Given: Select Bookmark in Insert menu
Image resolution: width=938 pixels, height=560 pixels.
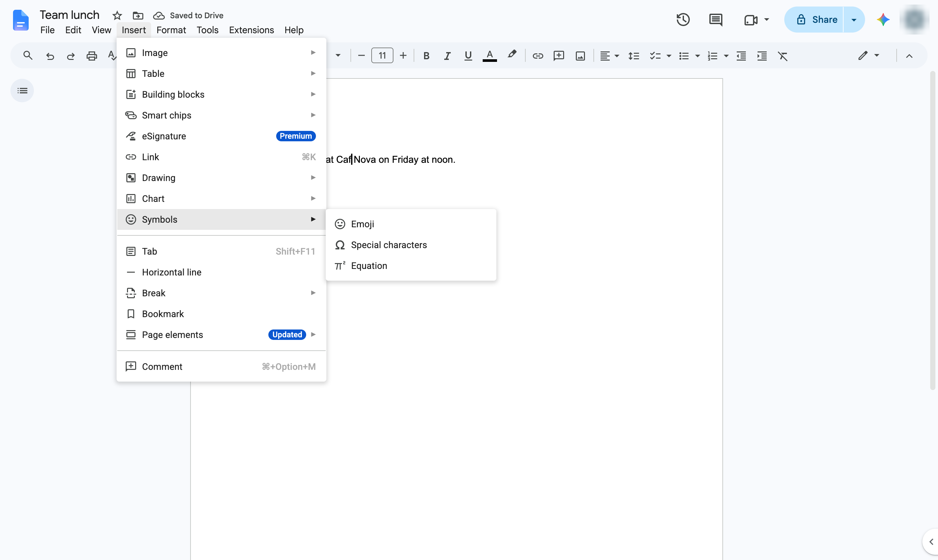Looking at the screenshot, I should coord(221,314).
